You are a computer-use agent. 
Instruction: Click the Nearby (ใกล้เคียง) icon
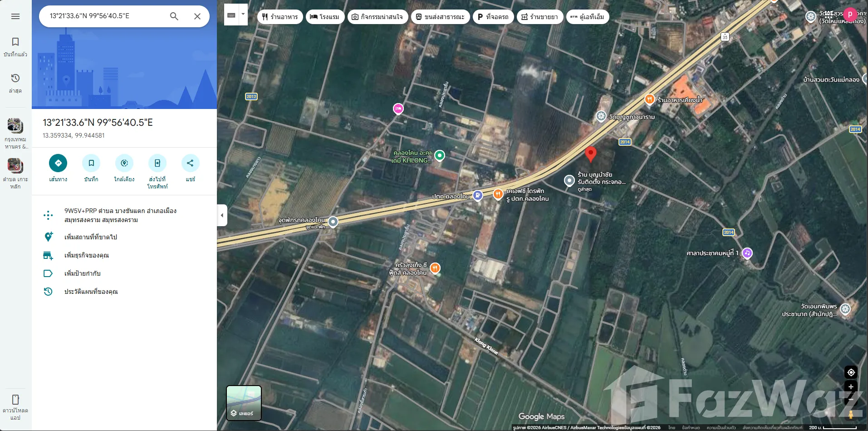(124, 163)
